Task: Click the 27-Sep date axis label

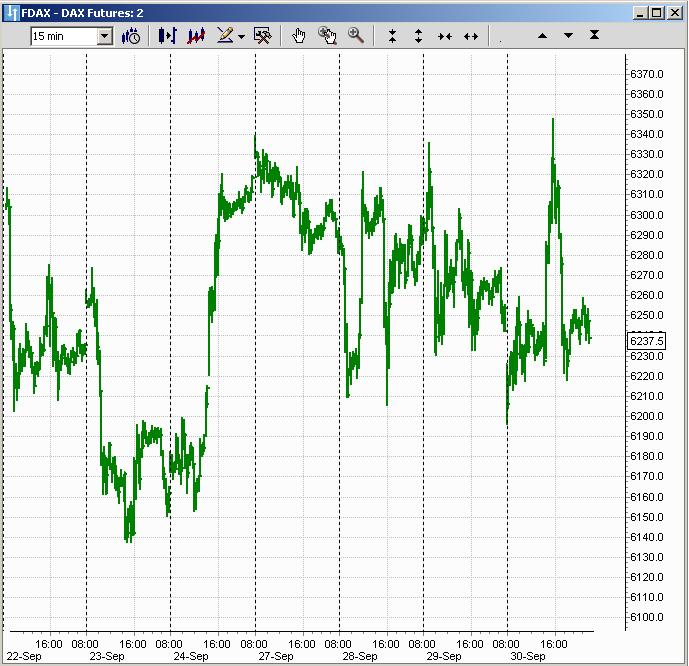Action: [276, 656]
